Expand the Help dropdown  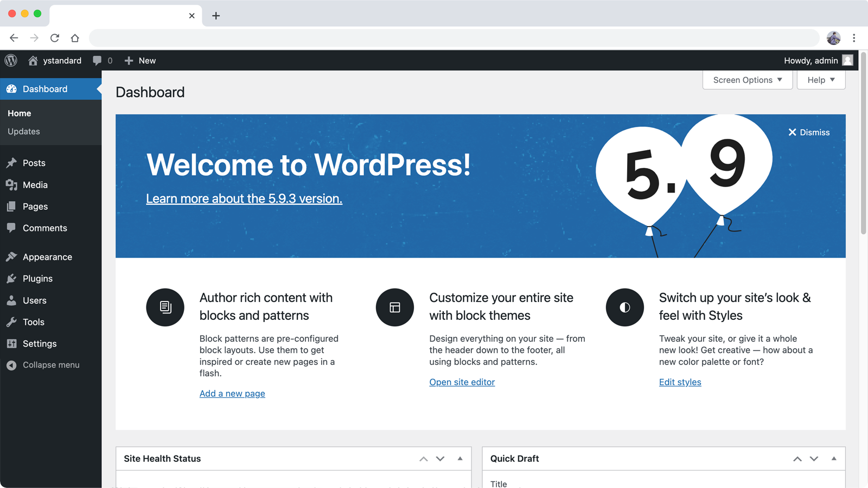coord(821,80)
